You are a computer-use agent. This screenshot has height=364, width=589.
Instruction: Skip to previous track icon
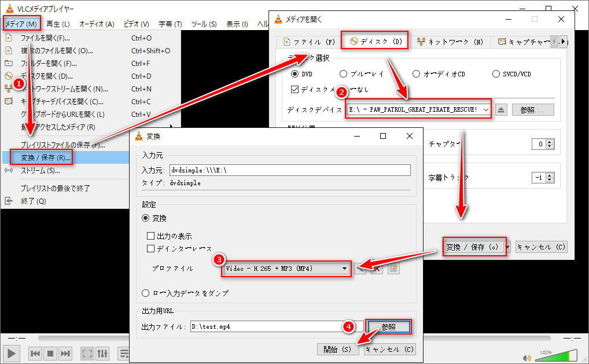coord(35,353)
